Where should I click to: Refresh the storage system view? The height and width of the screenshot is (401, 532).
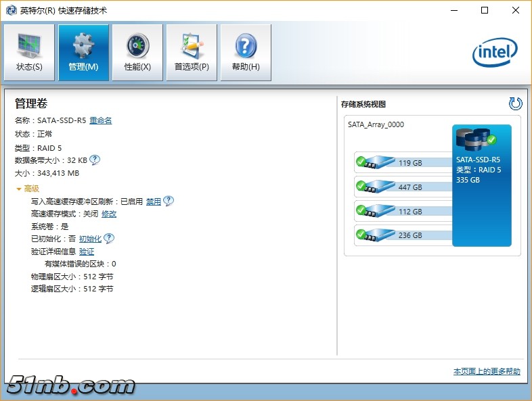pos(515,103)
